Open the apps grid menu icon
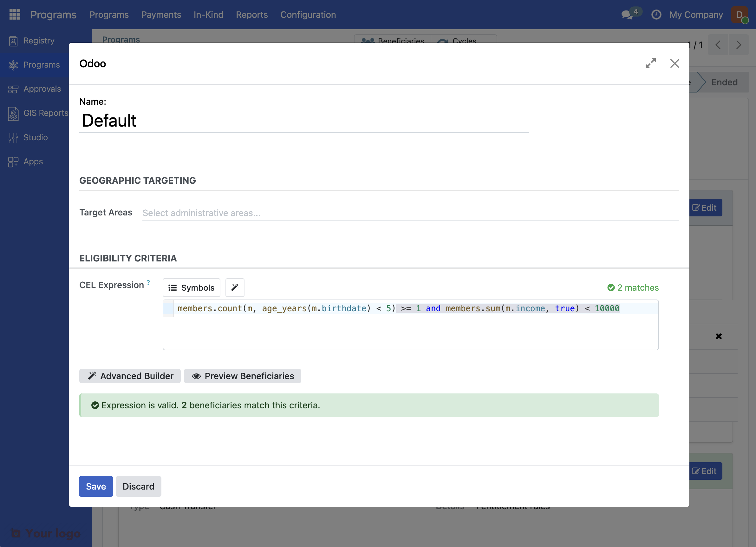This screenshot has height=547, width=756. pyautogui.click(x=15, y=14)
